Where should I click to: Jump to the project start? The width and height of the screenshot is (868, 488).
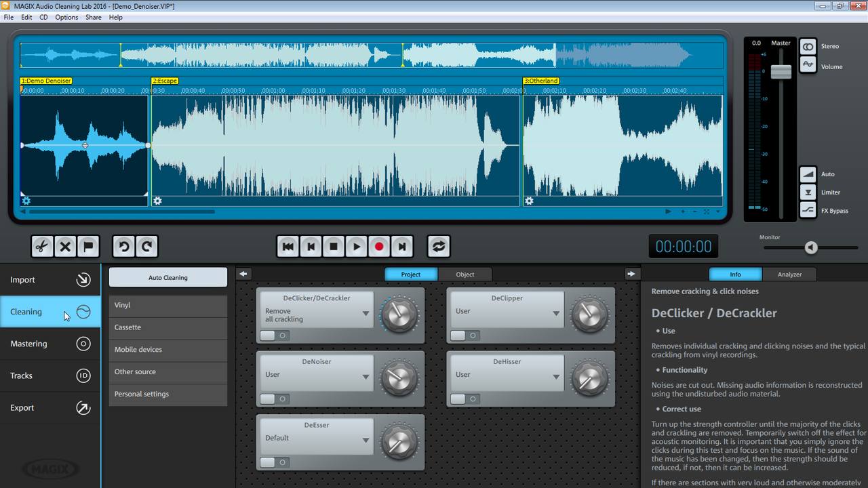[x=288, y=247]
